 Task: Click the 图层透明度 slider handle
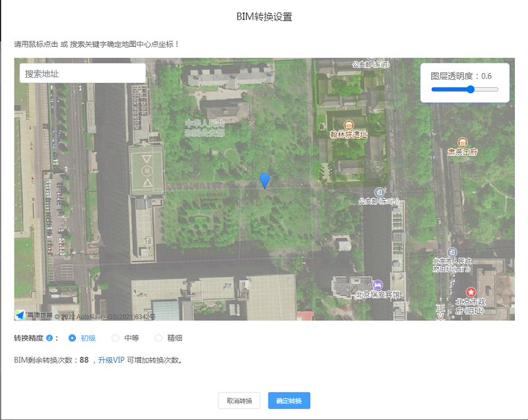(471, 89)
